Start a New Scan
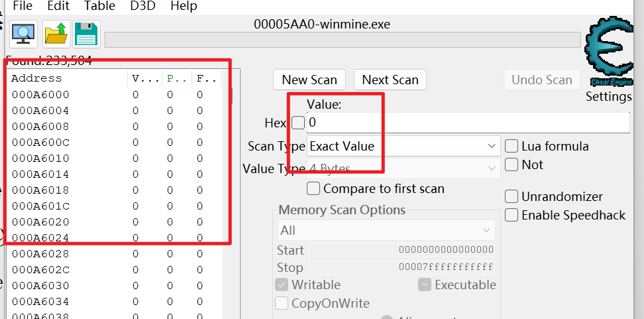Viewport: 644px width, 319px height. click(x=309, y=80)
